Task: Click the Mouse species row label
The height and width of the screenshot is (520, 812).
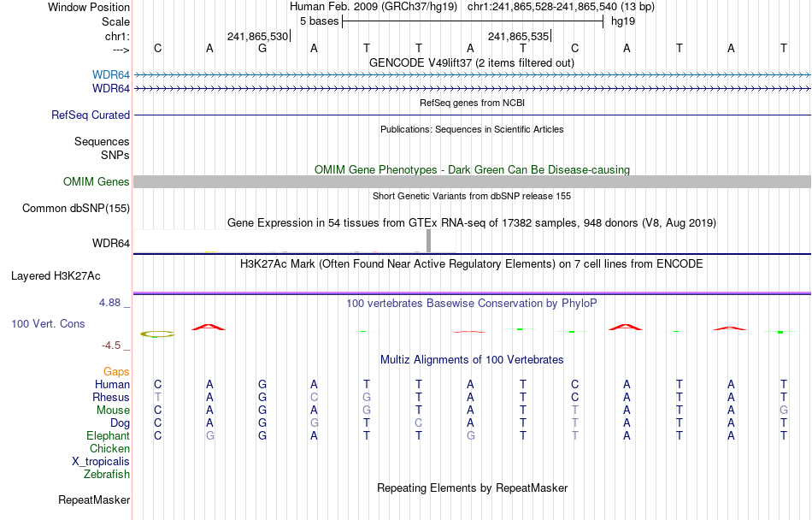Action: click(113, 411)
